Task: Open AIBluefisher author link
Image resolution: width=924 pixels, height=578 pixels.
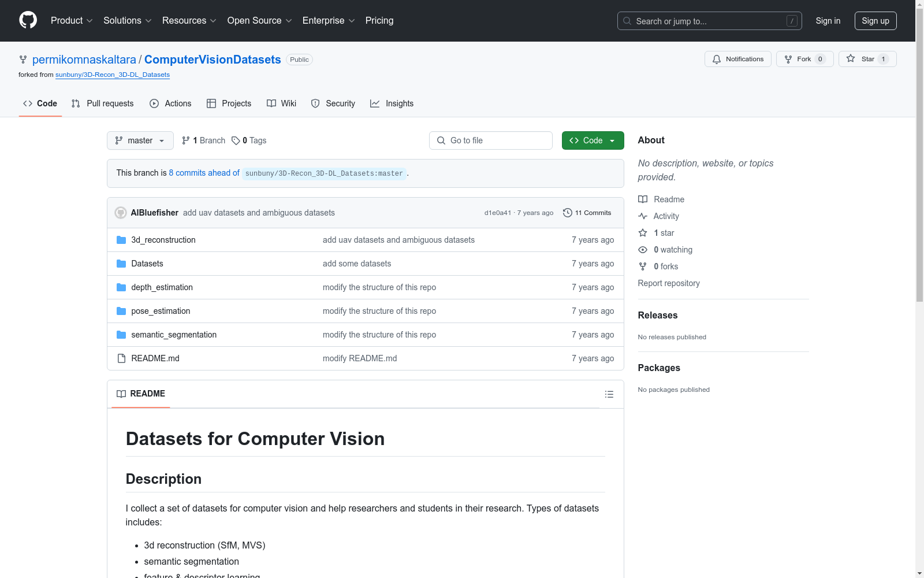Action: [x=155, y=213]
